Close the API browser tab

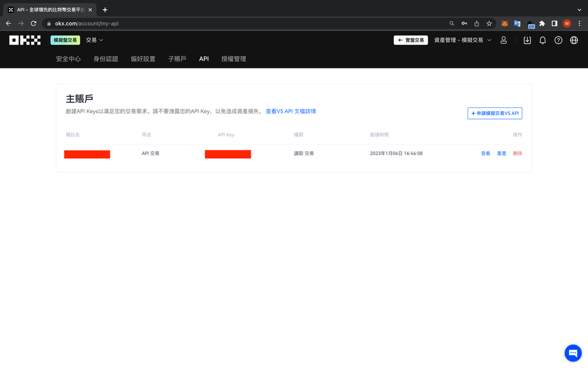click(x=90, y=10)
